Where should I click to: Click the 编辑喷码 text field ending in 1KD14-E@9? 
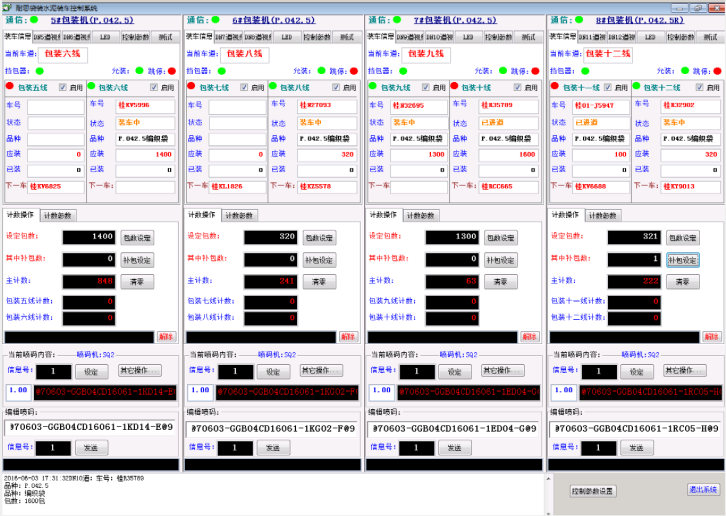click(x=92, y=428)
